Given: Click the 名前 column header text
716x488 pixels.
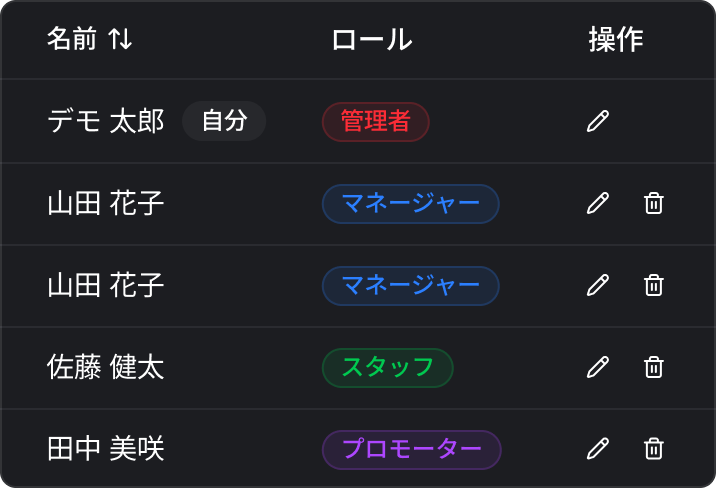Looking at the screenshot, I should click(72, 40).
